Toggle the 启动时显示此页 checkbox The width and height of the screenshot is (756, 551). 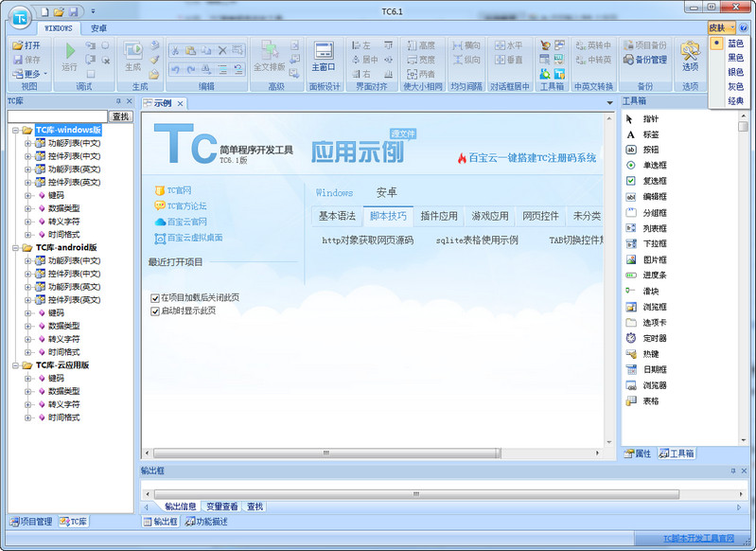(155, 311)
